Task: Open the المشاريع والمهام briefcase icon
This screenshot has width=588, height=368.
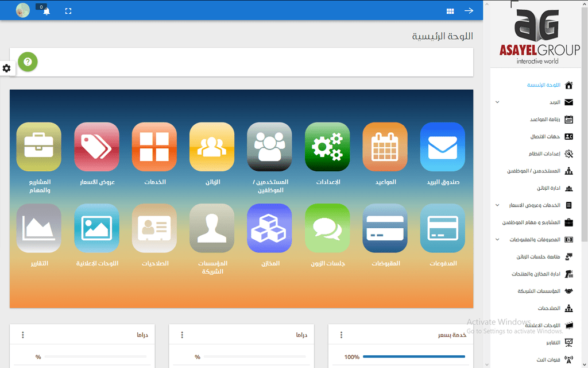Action: (x=39, y=147)
